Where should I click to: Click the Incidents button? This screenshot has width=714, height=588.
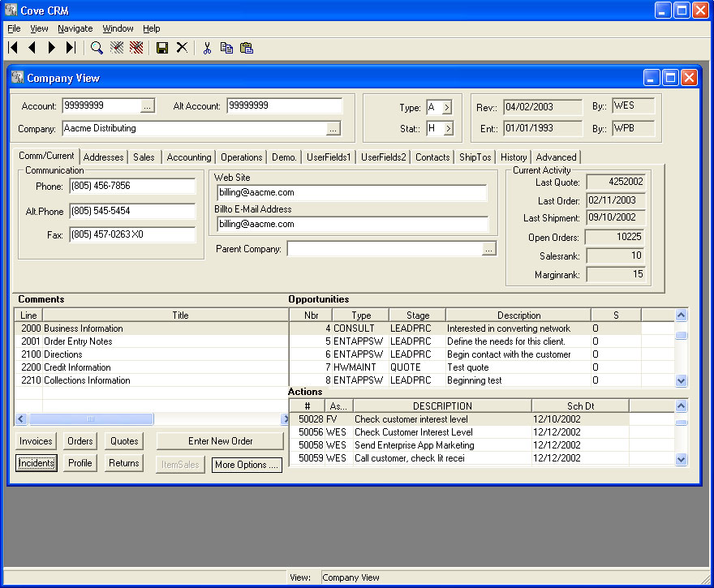[37, 463]
